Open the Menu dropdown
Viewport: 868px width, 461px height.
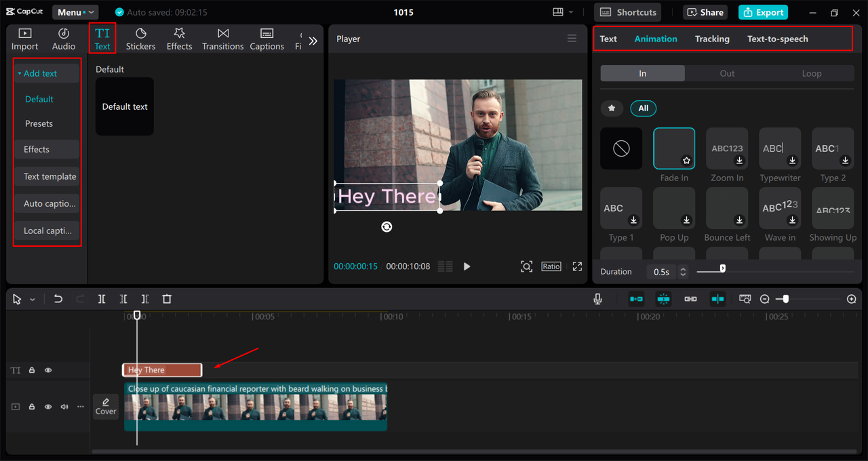pos(75,12)
